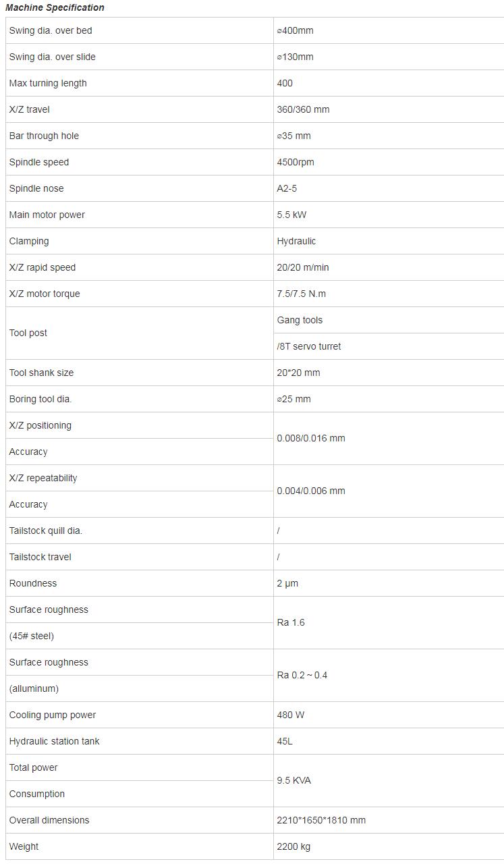This screenshot has height=868, width=504.
Task: Select the 2210*1650*1810 mm dimensions value
Action: [321, 820]
